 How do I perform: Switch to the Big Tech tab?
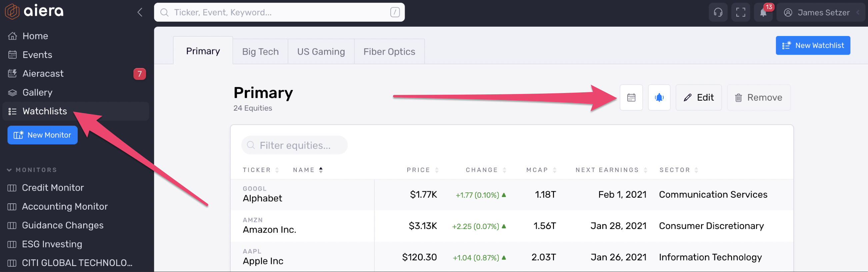pos(260,52)
